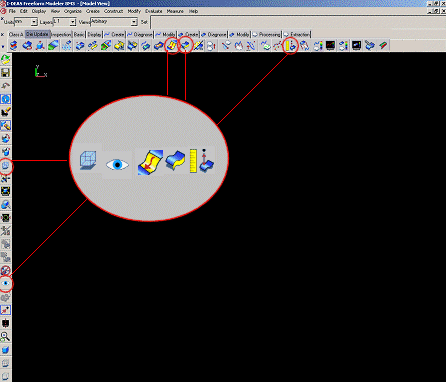Switch to the Class A tab
This screenshot has width=446, height=382.
(16, 34)
